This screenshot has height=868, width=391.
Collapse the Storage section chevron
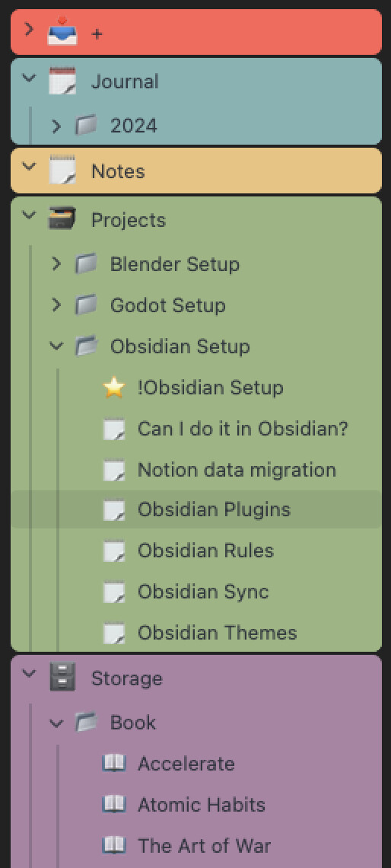point(29,673)
